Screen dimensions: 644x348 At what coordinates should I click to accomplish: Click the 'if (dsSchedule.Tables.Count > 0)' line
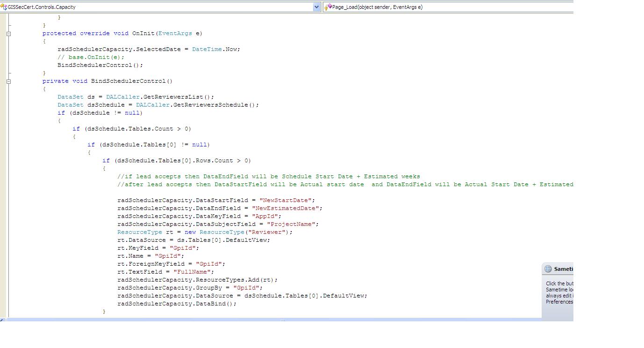pos(132,129)
